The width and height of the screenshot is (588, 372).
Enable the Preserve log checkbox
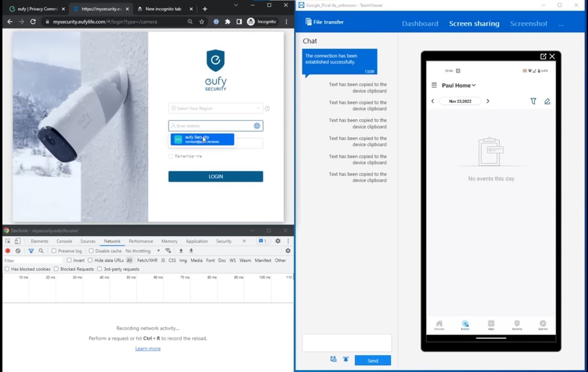(x=54, y=251)
